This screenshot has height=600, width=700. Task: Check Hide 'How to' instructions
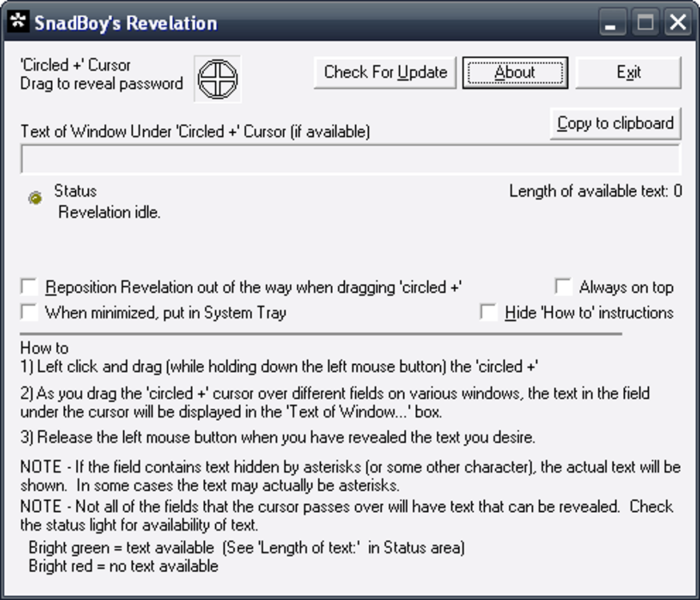tap(489, 312)
